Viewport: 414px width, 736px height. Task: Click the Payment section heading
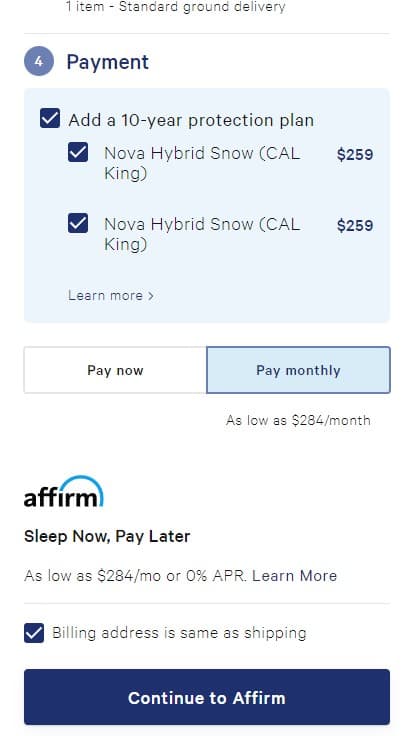(x=107, y=61)
